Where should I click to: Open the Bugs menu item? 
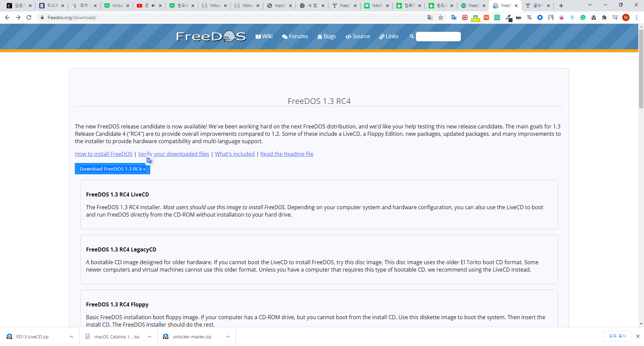point(327,36)
